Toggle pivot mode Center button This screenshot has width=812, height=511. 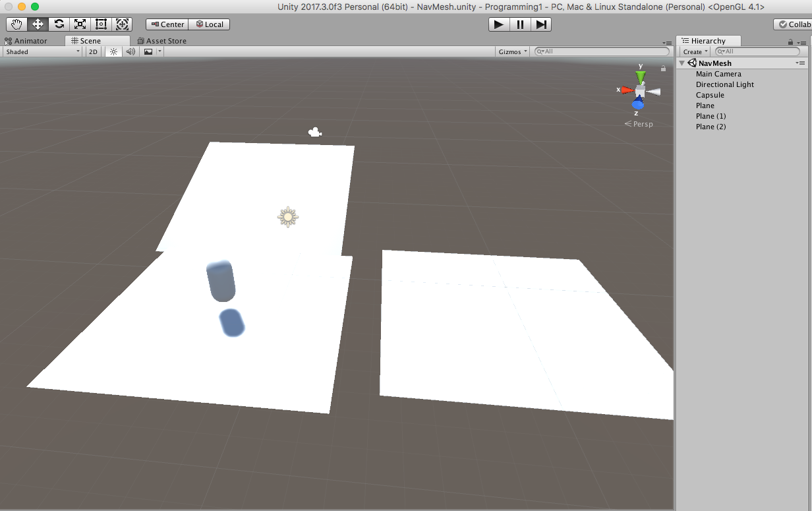point(167,24)
